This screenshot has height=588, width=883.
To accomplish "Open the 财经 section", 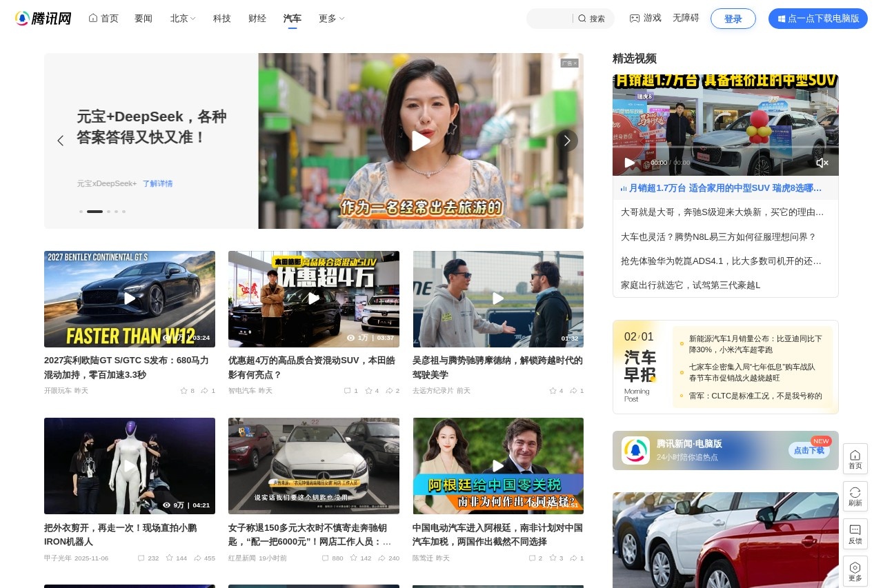I will click(x=257, y=19).
